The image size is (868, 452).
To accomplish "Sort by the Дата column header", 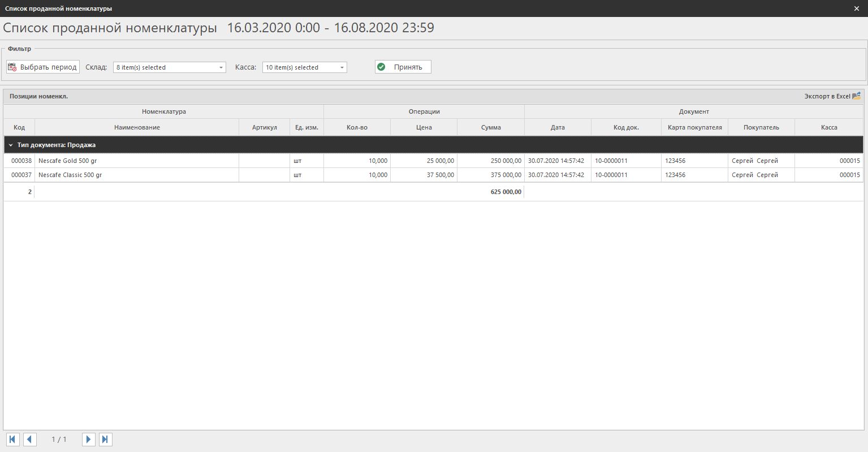I will [558, 128].
